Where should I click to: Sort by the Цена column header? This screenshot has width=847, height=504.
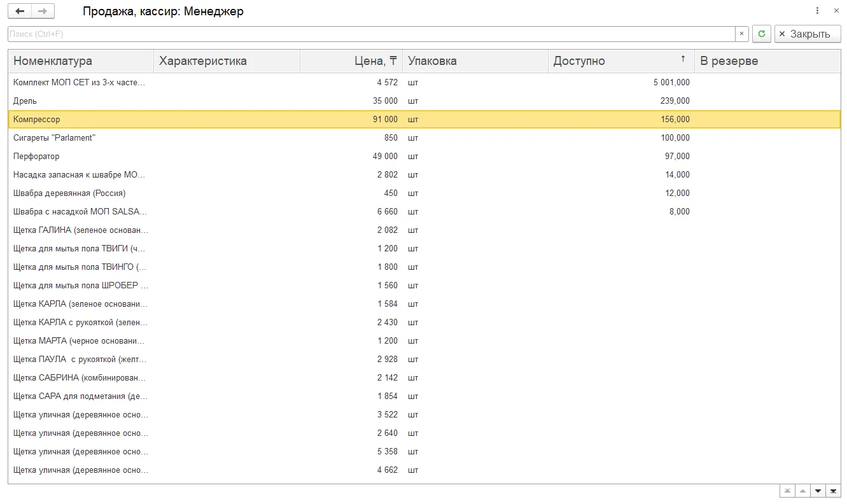tap(351, 61)
